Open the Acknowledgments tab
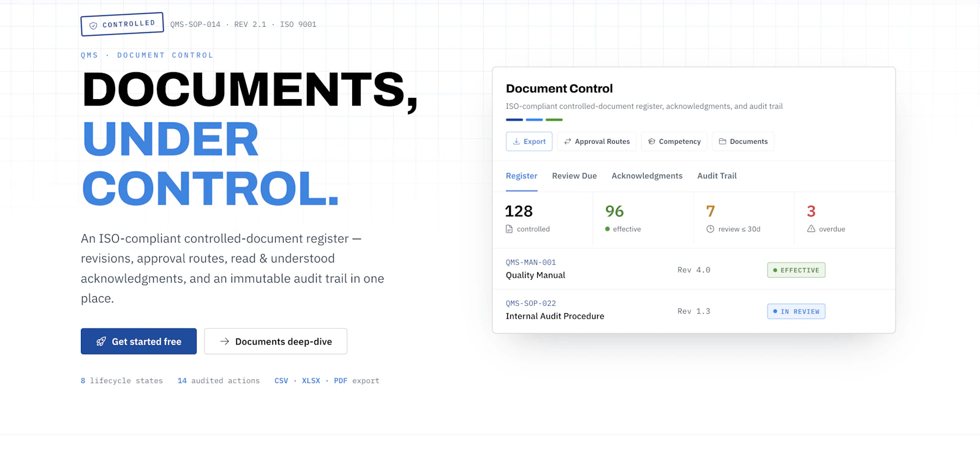Viewport: 980px width, 451px height. point(647,176)
